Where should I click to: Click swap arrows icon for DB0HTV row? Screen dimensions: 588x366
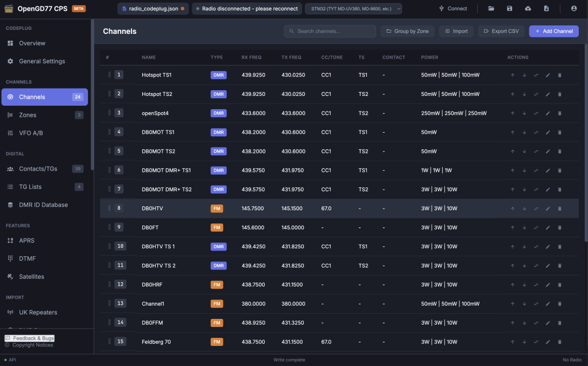[x=536, y=209]
